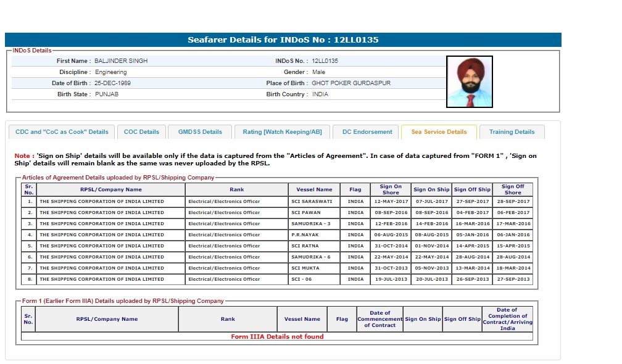Viewport: 622px width, 364px height.
Task: Click the SCI SARASWATI vessel cell
Action: tap(313, 202)
